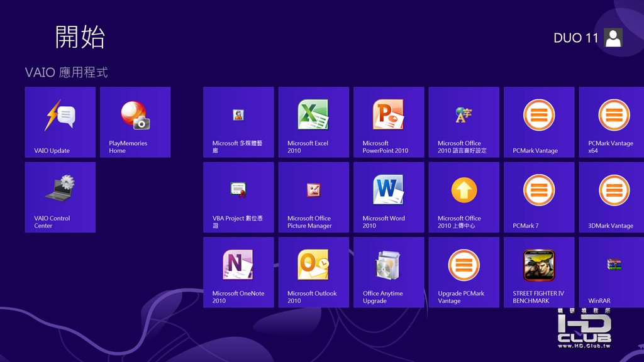Launch Microsoft Outlook 2010

(x=313, y=272)
